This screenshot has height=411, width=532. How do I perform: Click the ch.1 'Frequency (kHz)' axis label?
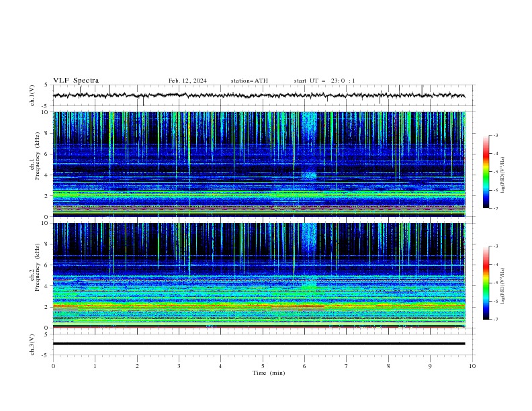click(x=38, y=156)
